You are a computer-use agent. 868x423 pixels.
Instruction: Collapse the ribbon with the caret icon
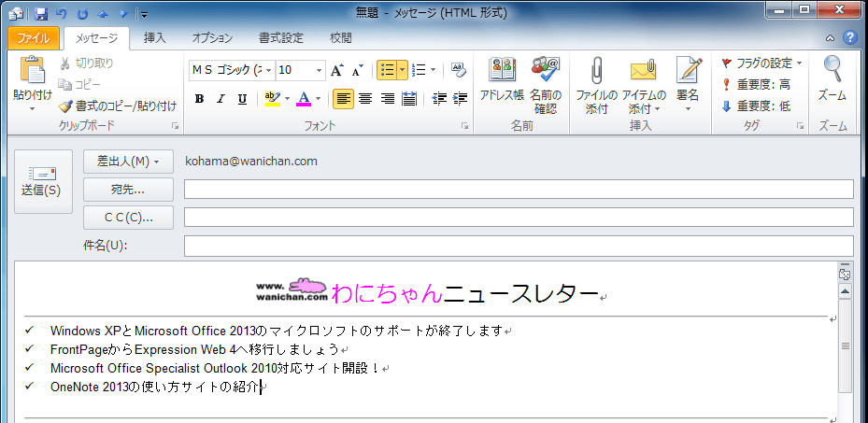[830, 38]
